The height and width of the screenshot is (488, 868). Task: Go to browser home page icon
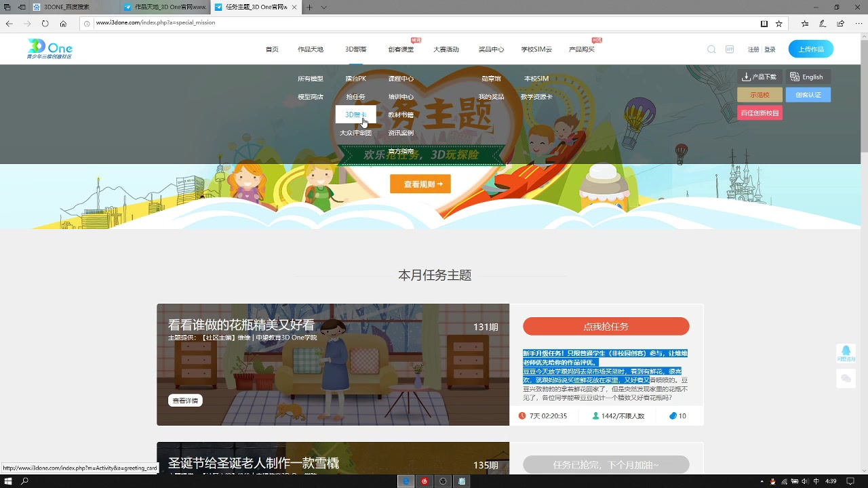[63, 23]
